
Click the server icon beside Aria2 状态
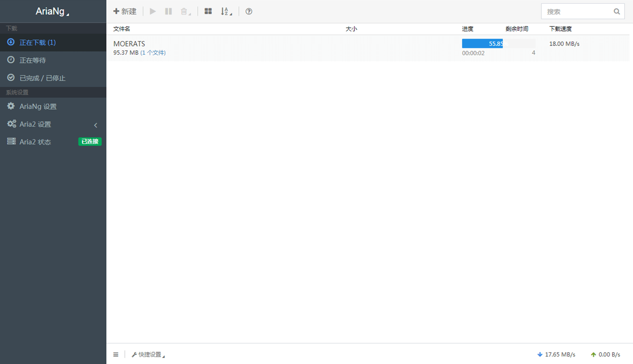coord(11,141)
